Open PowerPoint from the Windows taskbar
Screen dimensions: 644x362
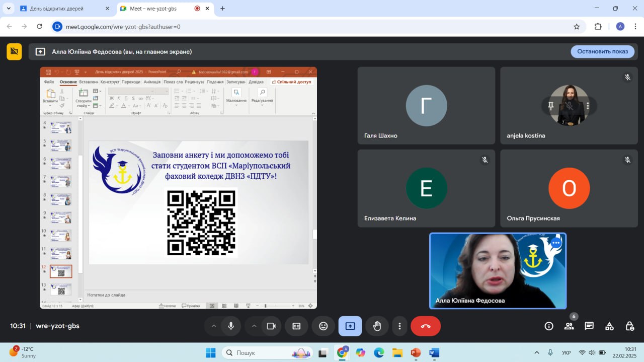point(416,352)
